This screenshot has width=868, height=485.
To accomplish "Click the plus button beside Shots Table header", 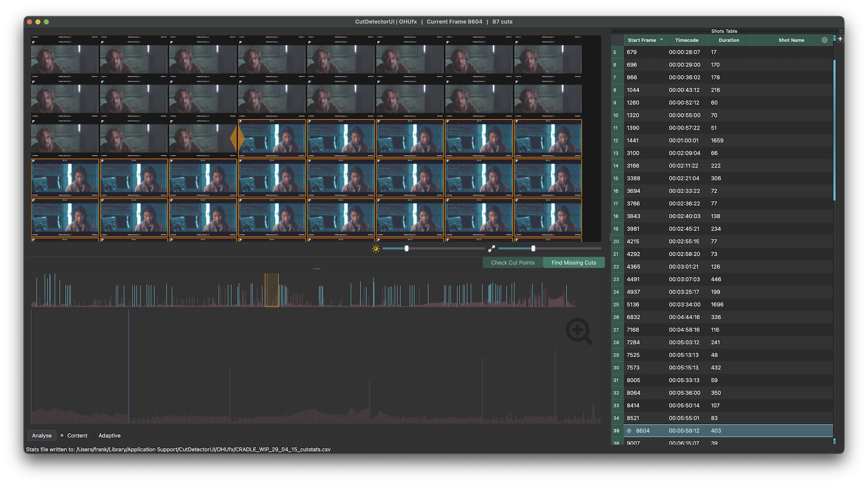I will coord(840,39).
